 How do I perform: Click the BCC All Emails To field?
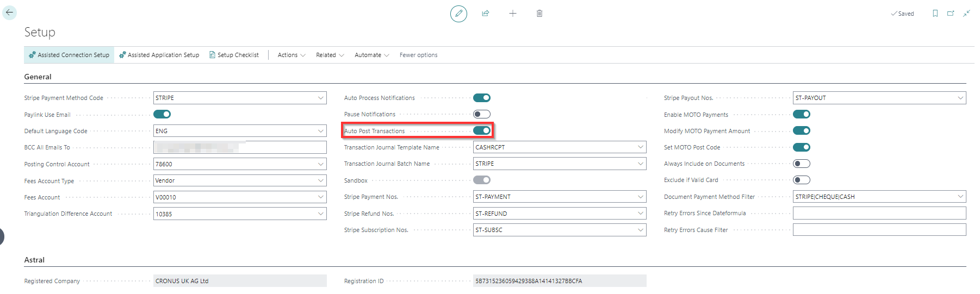[x=239, y=147]
